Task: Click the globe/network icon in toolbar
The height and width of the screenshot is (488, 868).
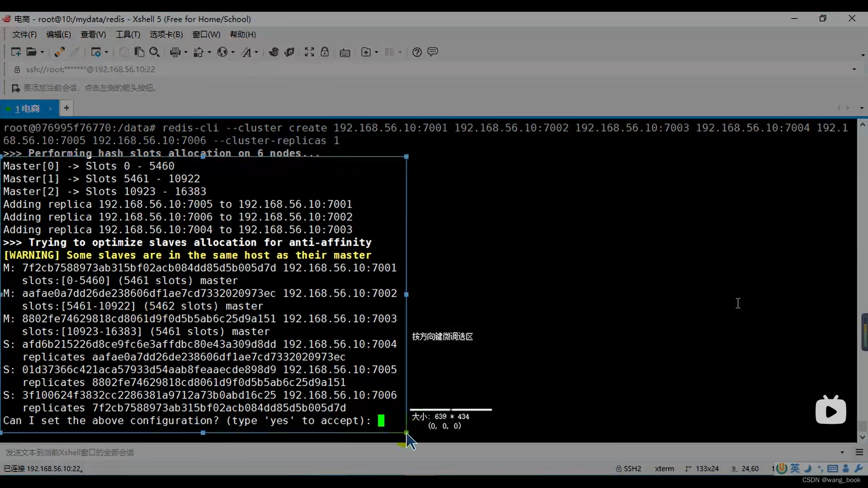Action: [x=222, y=52]
